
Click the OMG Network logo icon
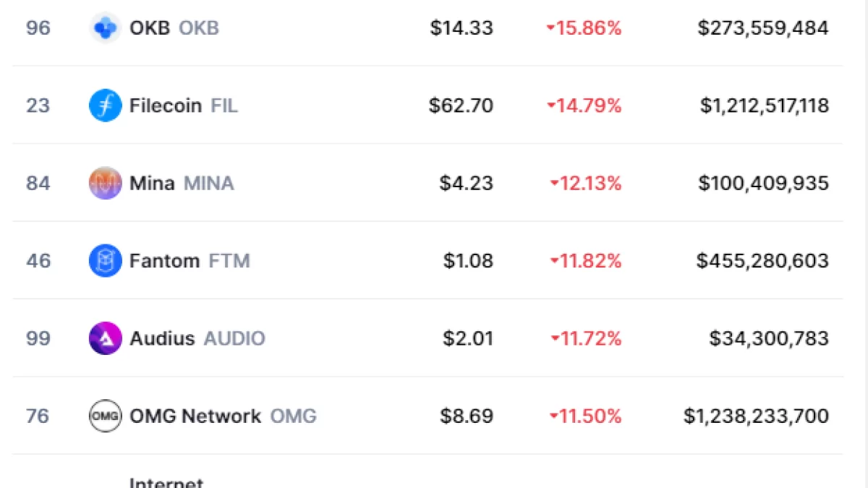click(x=105, y=416)
